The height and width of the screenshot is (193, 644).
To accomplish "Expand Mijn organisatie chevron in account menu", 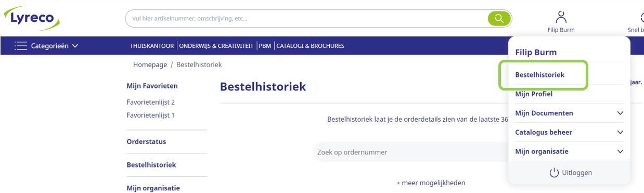I will [x=620, y=151].
